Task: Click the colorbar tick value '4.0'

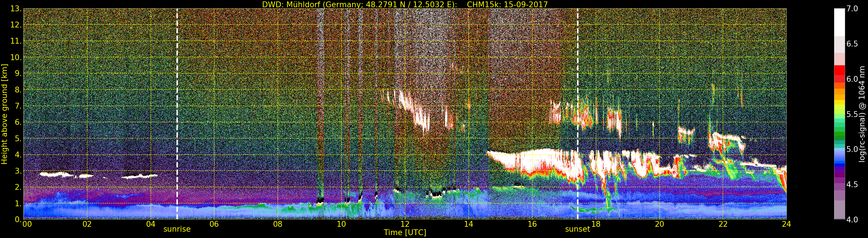Action: 852,220
